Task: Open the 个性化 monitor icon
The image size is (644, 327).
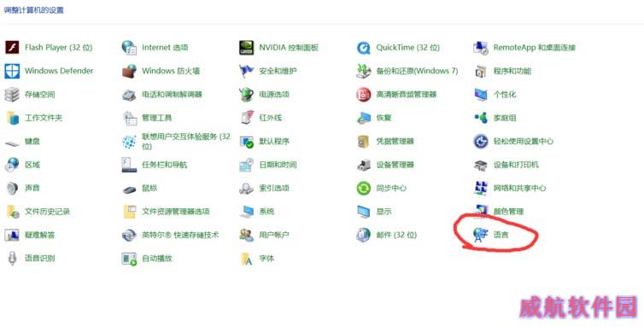Action: pyautogui.click(x=481, y=95)
